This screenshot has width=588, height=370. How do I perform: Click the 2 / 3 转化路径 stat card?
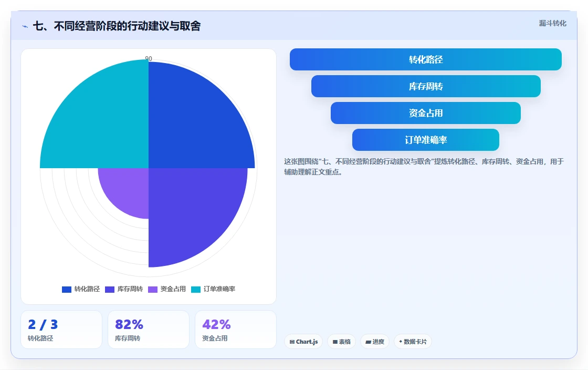point(61,330)
